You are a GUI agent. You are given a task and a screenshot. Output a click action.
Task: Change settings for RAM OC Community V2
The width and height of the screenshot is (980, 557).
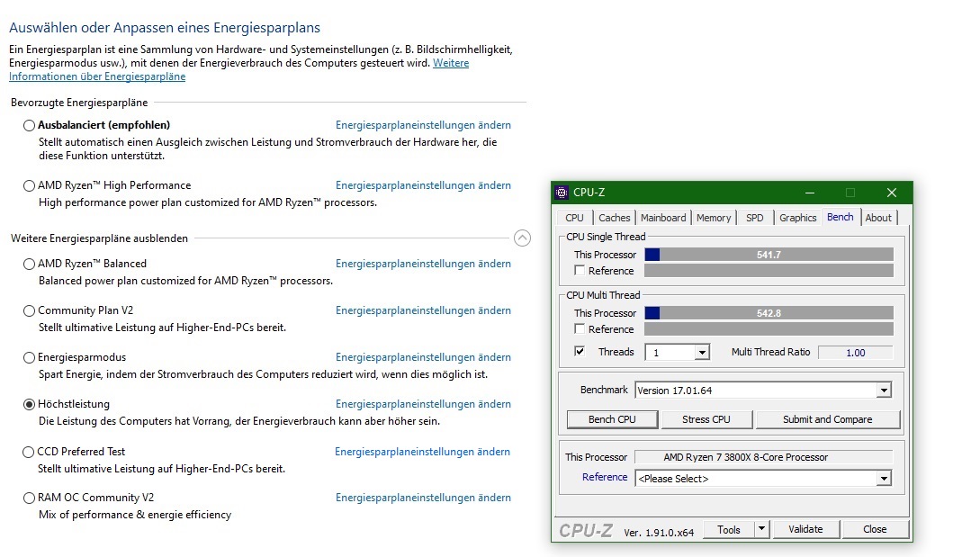coord(423,499)
